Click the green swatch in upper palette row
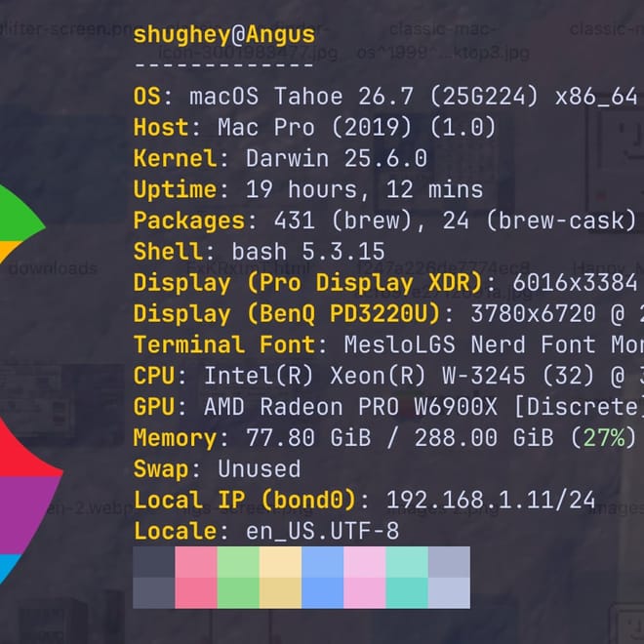Screen dimensions: 644x644 pyautogui.click(x=238, y=562)
